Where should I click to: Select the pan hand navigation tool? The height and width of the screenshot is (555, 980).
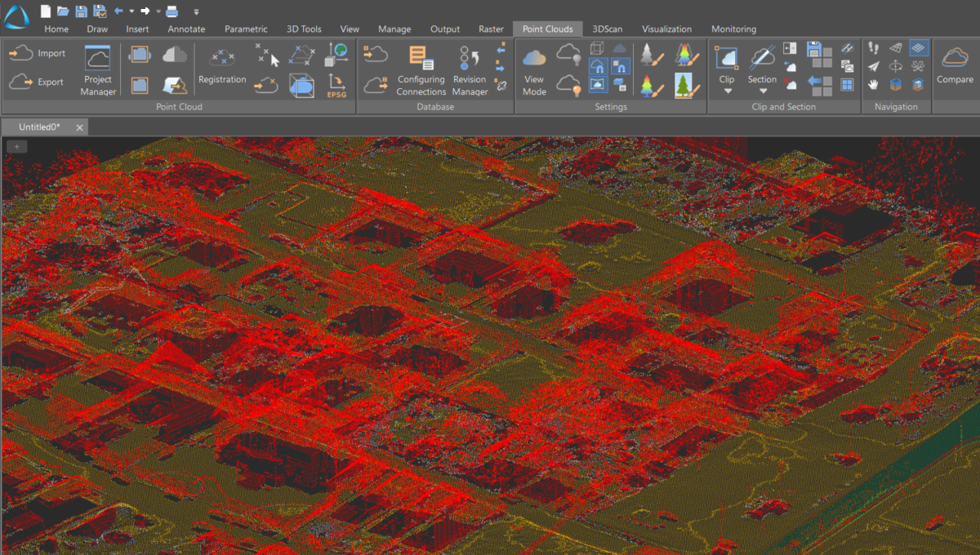tap(873, 84)
